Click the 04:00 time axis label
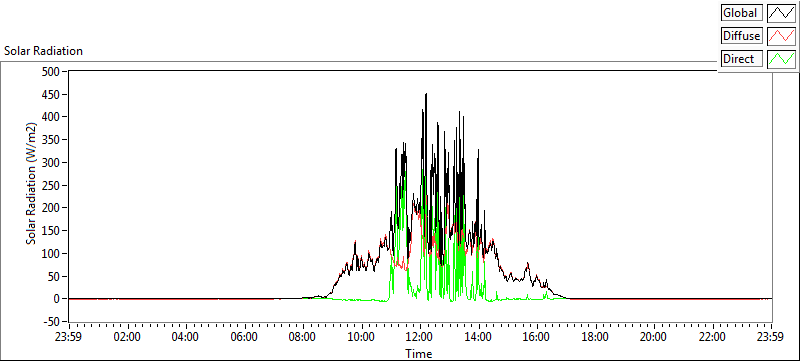Viewport: 800px width, 361px height. point(186,337)
